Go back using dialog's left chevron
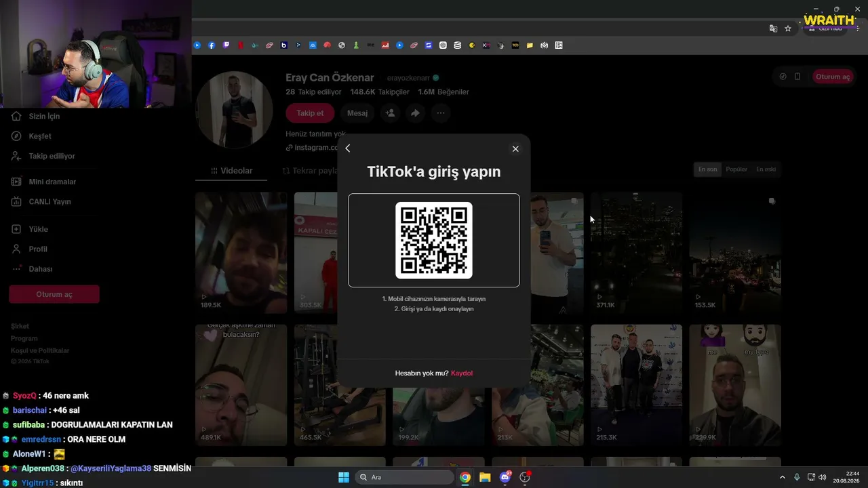Viewport: 868px width, 488px height. click(348, 148)
